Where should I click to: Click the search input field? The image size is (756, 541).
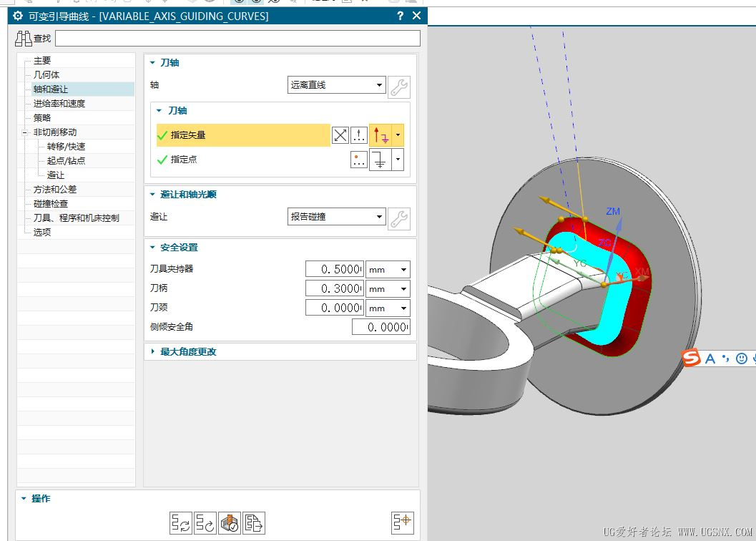pos(237,39)
